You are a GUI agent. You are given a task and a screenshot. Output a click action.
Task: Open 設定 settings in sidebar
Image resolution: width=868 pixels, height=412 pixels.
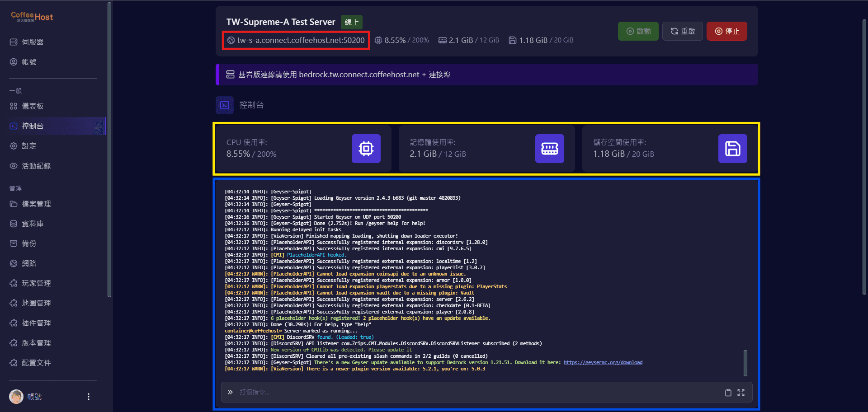[x=53, y=146]
